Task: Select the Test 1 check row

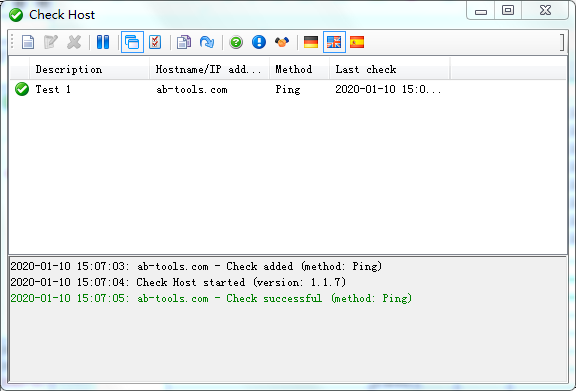Action: click(288, 89)
